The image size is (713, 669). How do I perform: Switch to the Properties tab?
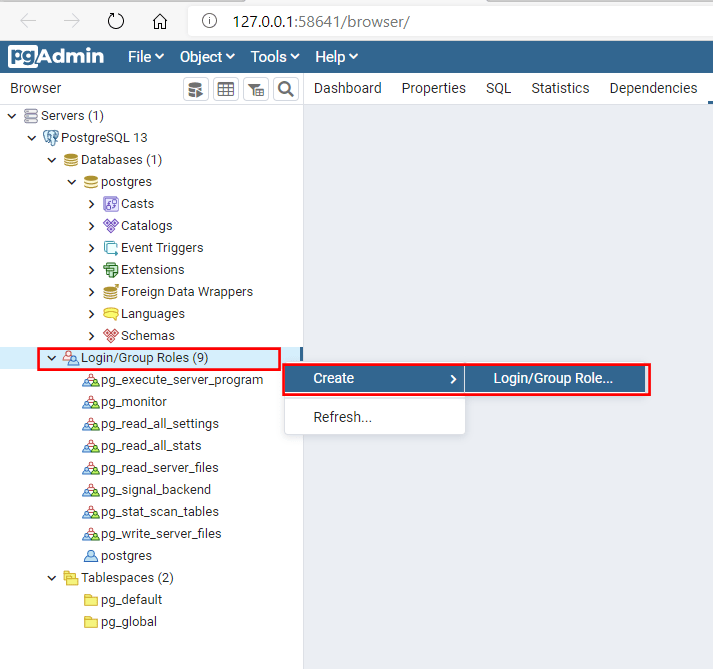point(433,88)
